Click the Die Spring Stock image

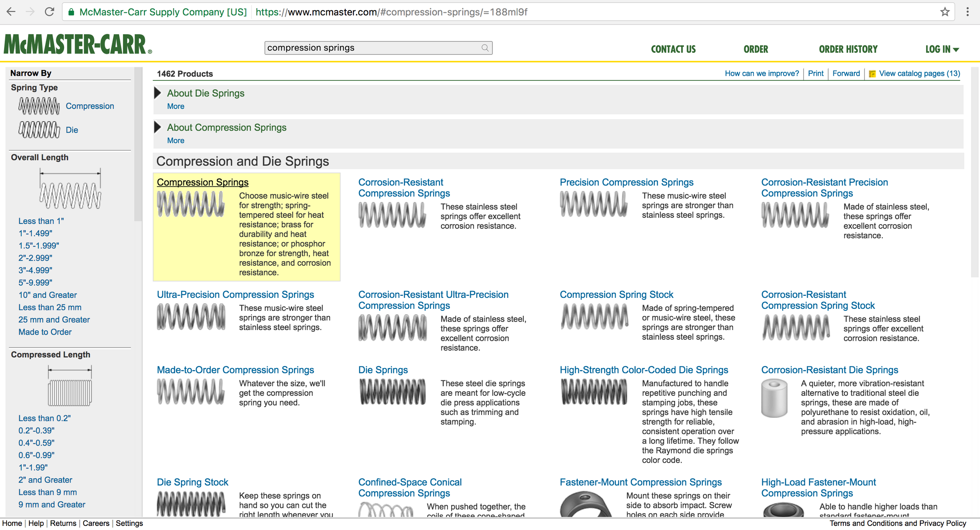tap(191, 503)
